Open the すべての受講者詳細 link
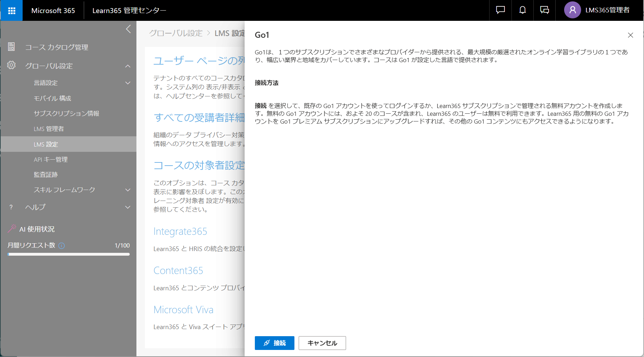The height and width of the screenshot is (357, 644). point(199,118)
